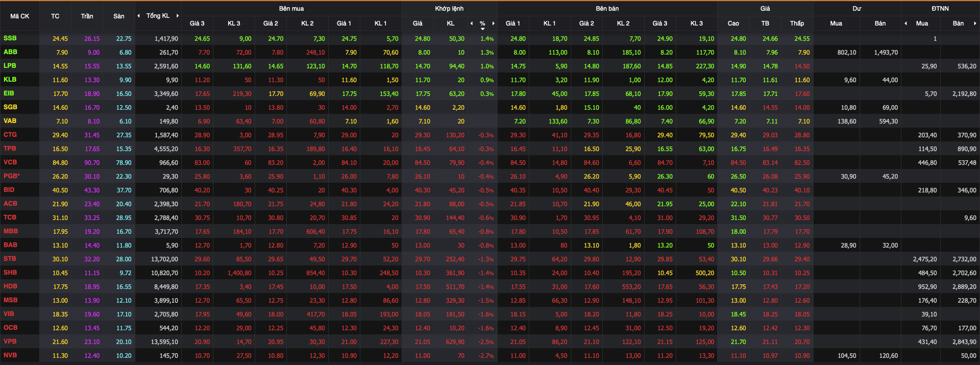Open the BAB ticker symbol
The width and height of the screenshot is (980, 365).
pyautogui.click(x=10, y=245)
